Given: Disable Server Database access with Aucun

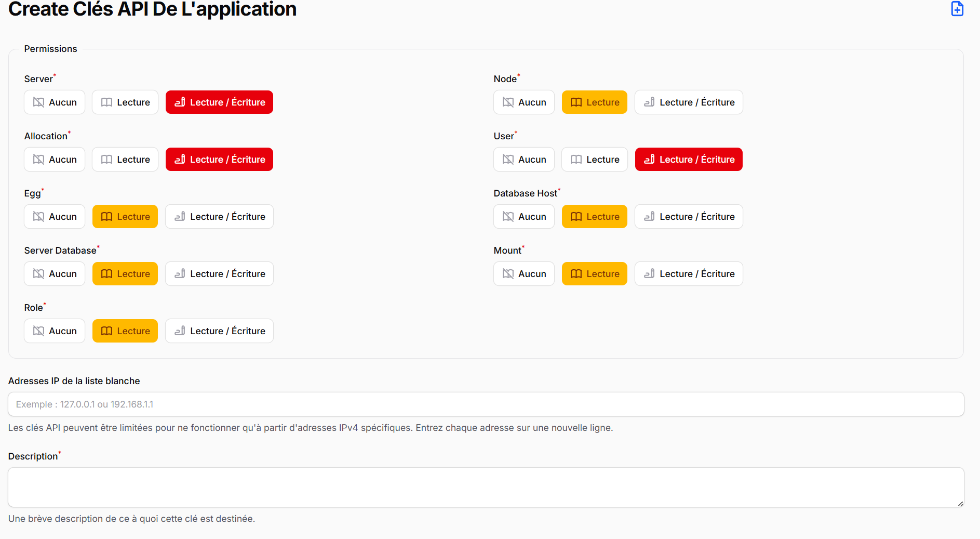Looking at the screenshot, I should (x=54, y=273).
